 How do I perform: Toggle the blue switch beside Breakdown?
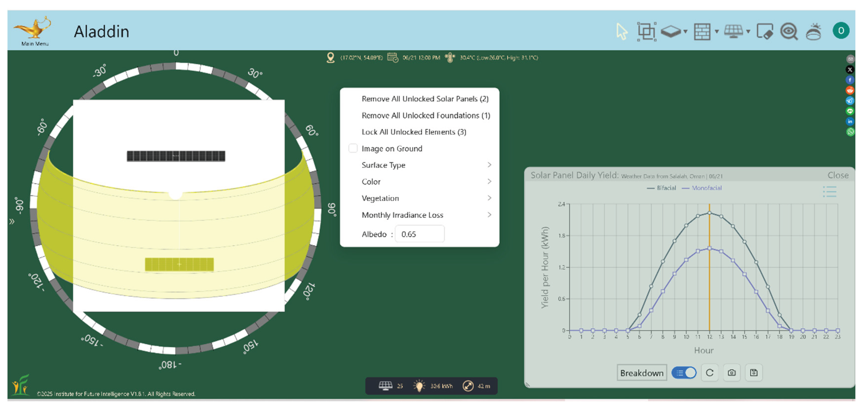684,373
